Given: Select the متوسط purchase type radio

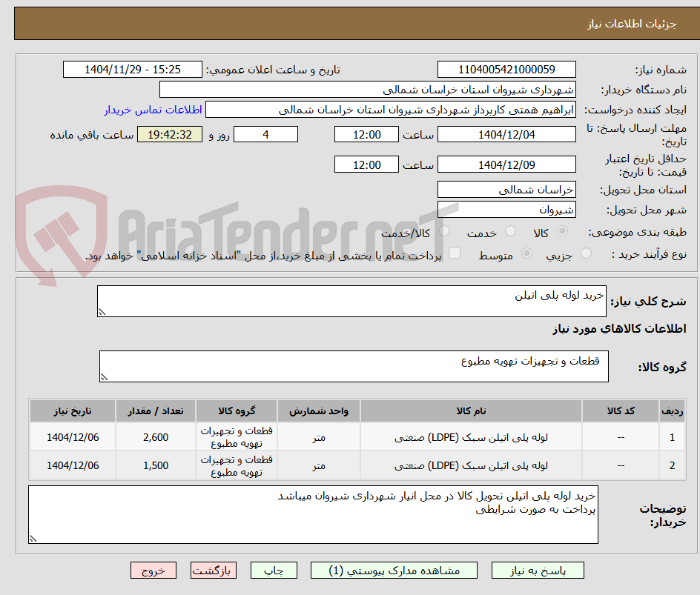Looking at the screenshot, I should [526, 253].
